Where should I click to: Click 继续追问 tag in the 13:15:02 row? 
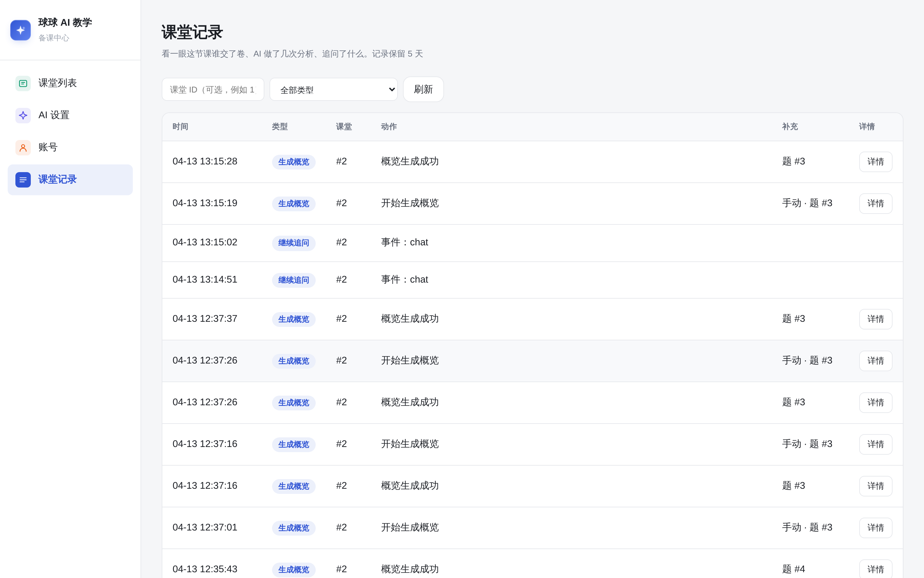pyautogui.click(x=294, y=243)
